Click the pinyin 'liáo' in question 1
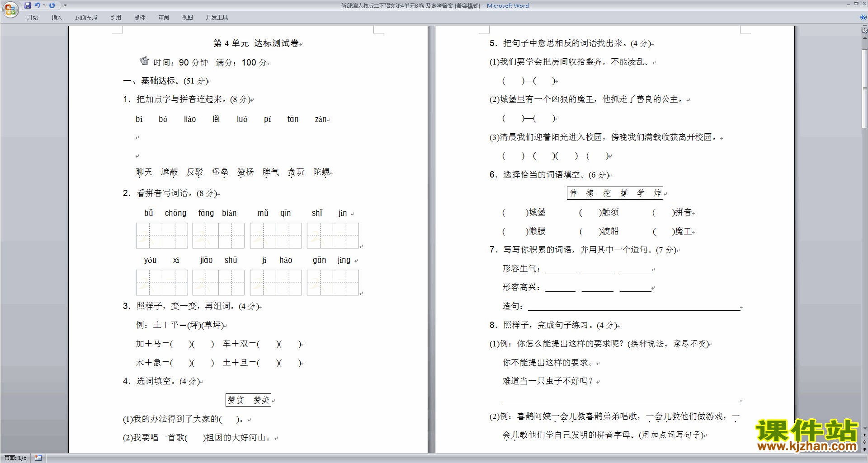Image resolution: width=868 pixels, height=463 pixels. click(190, 119)
